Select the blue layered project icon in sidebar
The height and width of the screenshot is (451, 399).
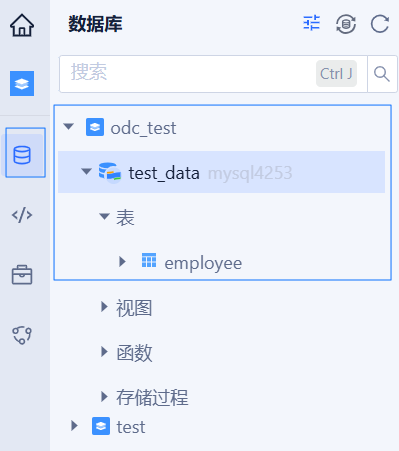[x=22, y=83]
